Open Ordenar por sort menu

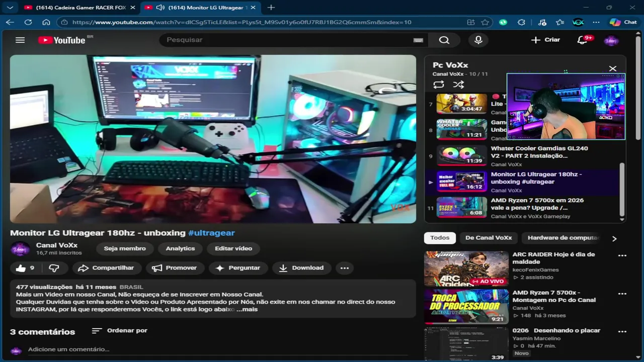pos(120,330)
